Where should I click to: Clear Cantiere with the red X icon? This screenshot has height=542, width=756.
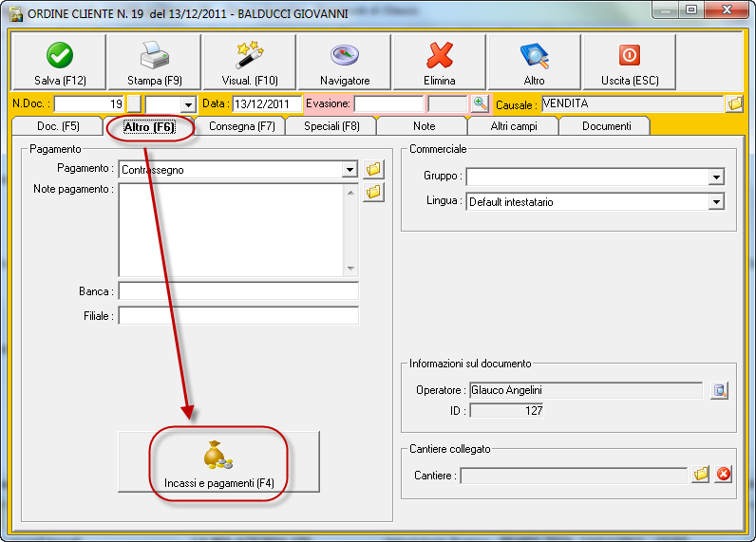point(723,475)
